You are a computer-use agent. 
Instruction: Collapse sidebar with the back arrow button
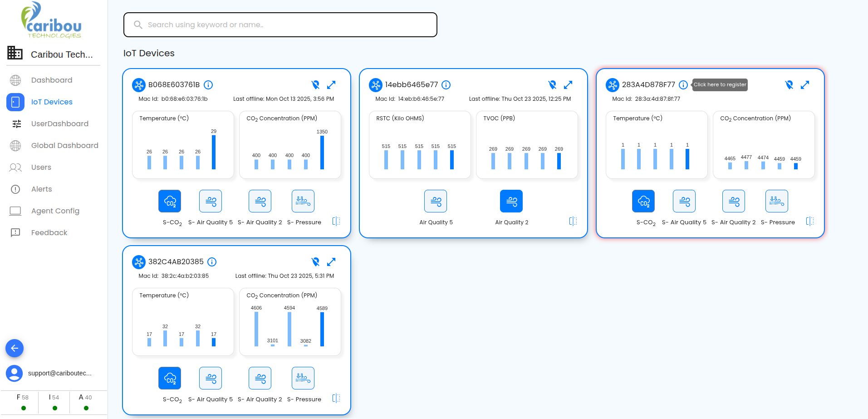tap(15, 348)
